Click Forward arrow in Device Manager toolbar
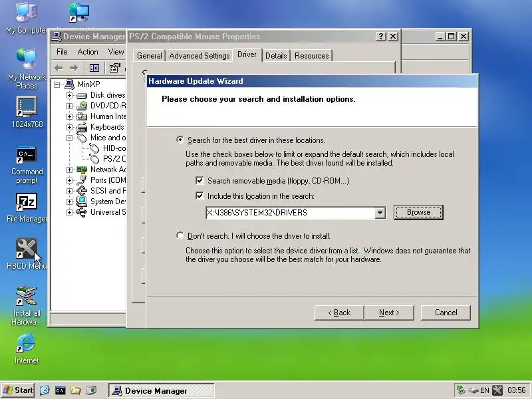The image size is (532, 399). pyautogui.click(x=74, y=68)
